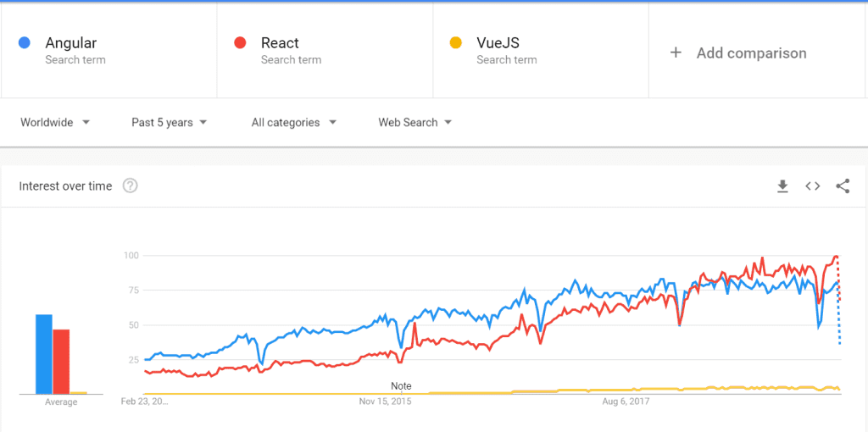Open the help tooltip beside Interest over time

coord(130,186)
